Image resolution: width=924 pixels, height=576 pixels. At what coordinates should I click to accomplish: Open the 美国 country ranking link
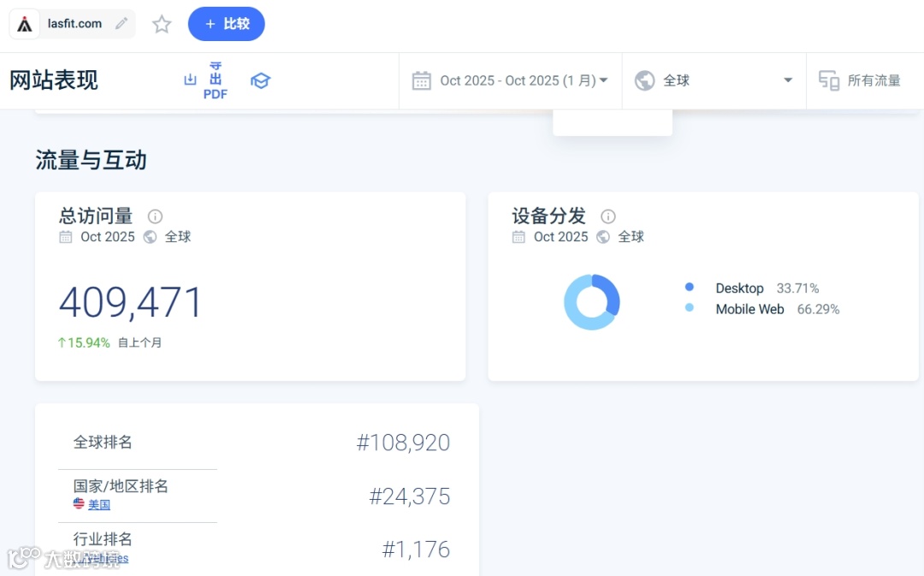[99, 505]
